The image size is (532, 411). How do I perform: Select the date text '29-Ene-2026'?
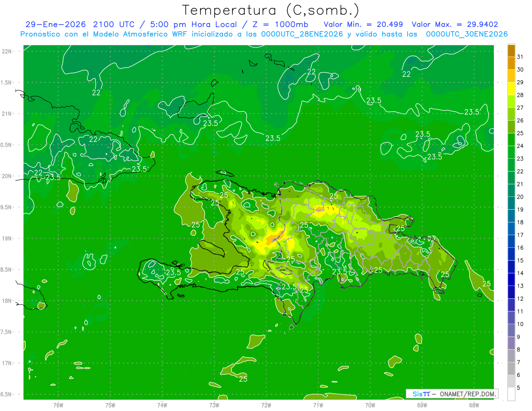pos(55,24)
